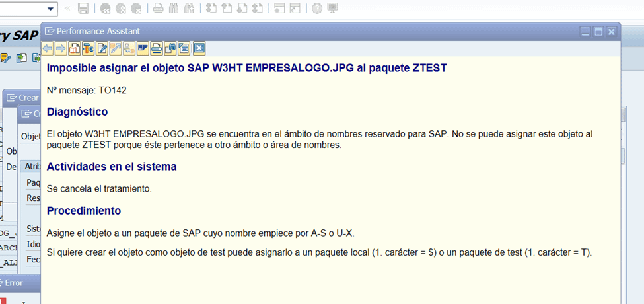The width and height of the screenshot is (644, 304).
Task: Expand the command field dropdown arrow
Action: [x=51, y=9]
